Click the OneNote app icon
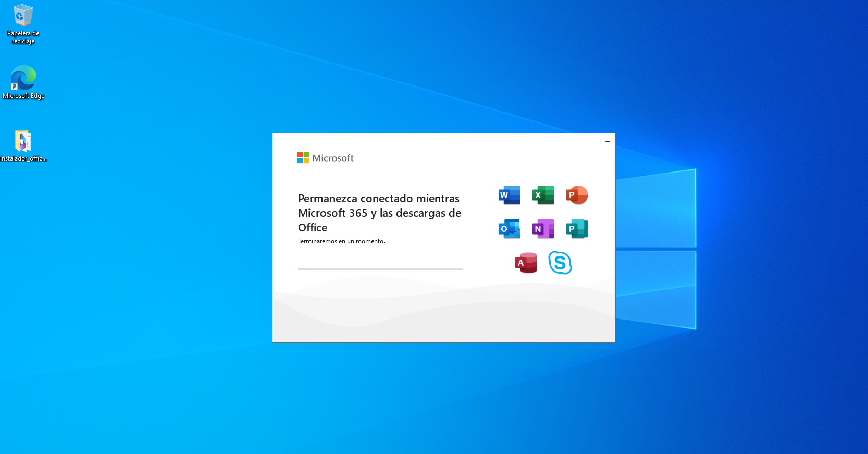 pyautogui.click(x=543, y=229)
